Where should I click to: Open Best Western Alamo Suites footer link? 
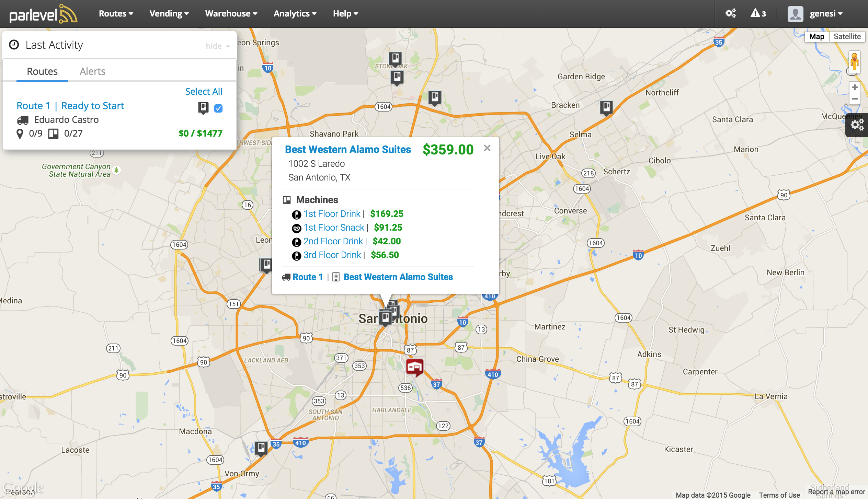coord(398,277)
